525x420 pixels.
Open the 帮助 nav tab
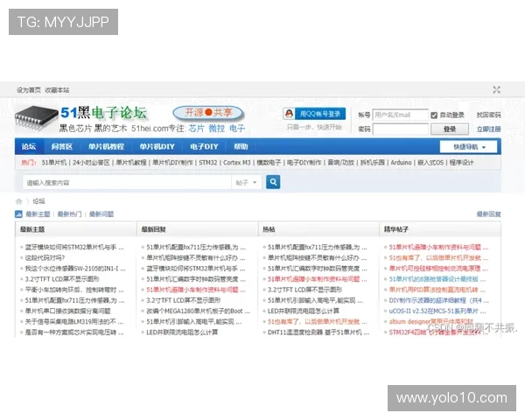click(241, 146)
